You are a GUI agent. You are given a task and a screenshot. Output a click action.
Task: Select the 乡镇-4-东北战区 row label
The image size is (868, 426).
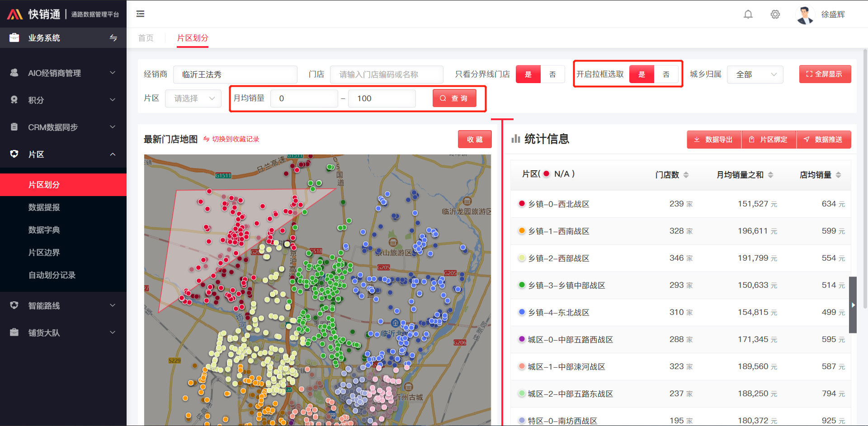(559, 313)
